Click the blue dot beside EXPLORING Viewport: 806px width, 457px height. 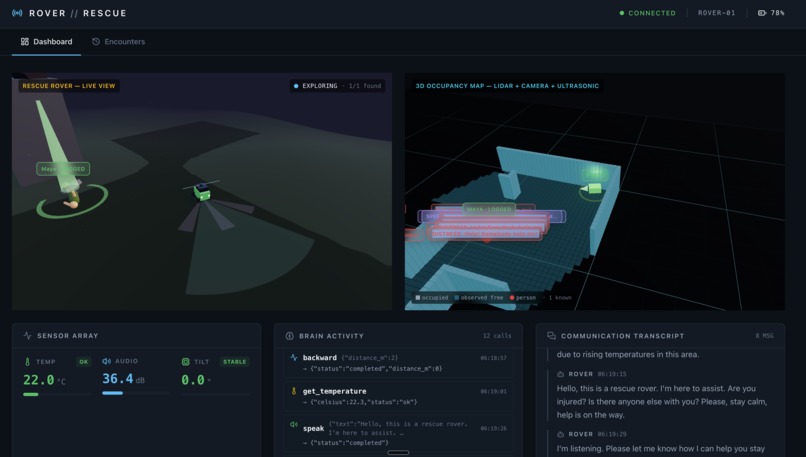pyautogui.click(x=296, y=86)
